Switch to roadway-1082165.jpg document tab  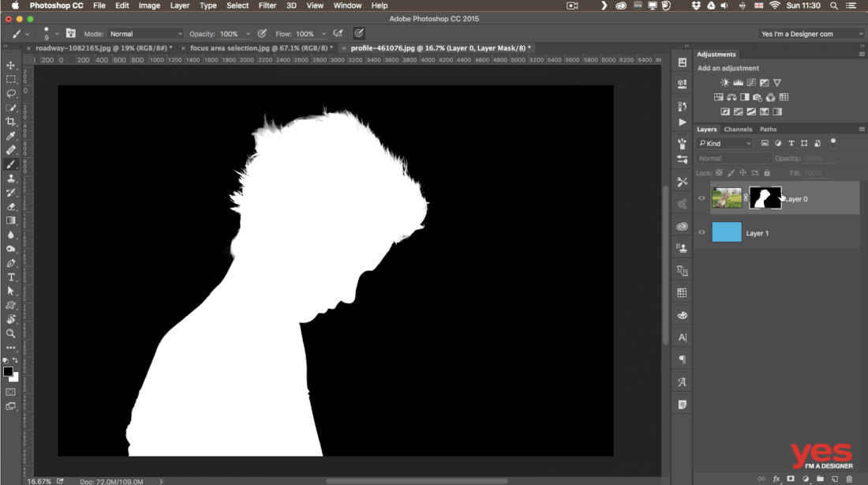[102, 48]
